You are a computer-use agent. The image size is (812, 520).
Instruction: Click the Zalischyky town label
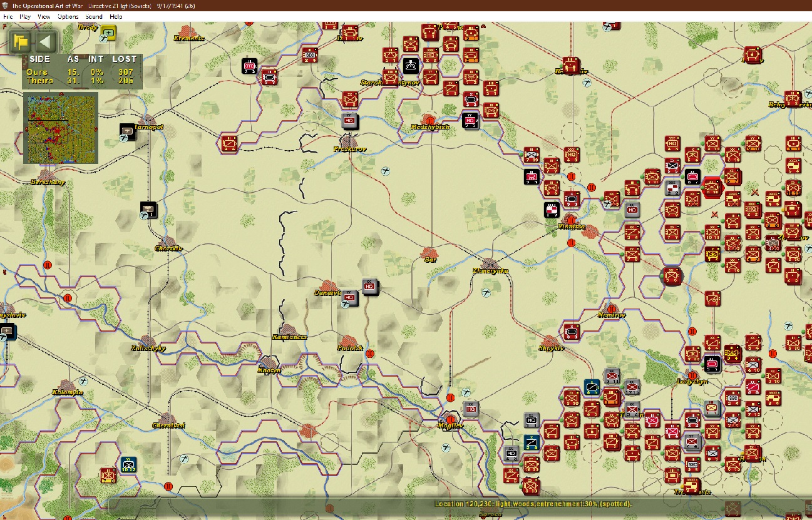tap(148, 348)
